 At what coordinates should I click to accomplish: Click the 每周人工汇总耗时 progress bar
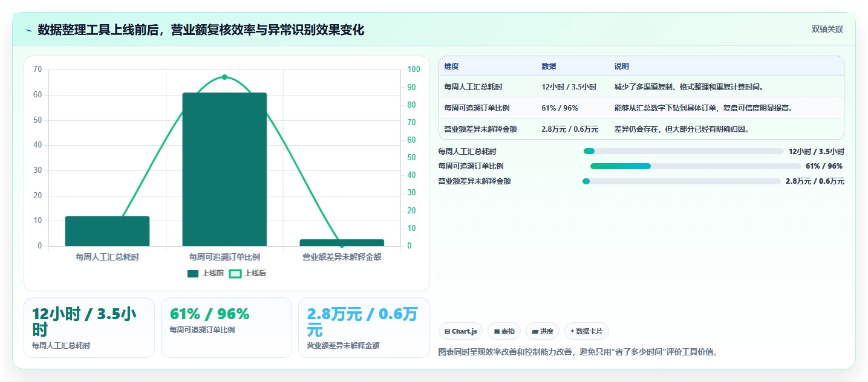click(684, 151)
